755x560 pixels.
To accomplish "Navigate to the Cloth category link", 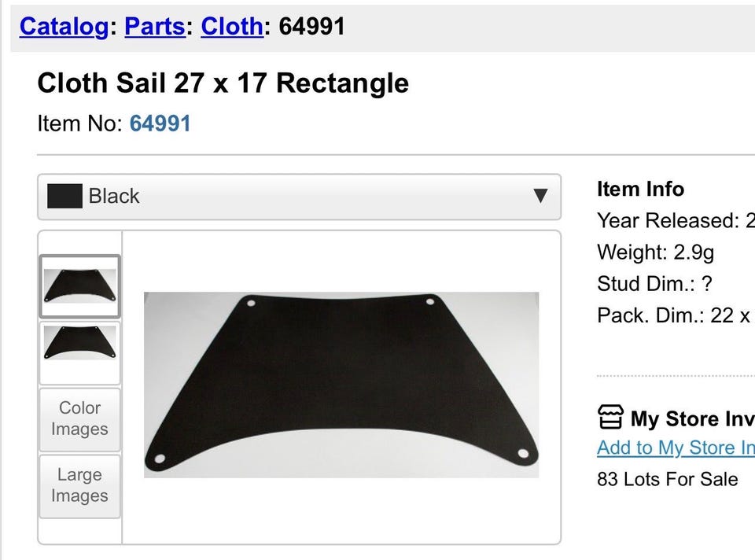I will coord(231,26).
